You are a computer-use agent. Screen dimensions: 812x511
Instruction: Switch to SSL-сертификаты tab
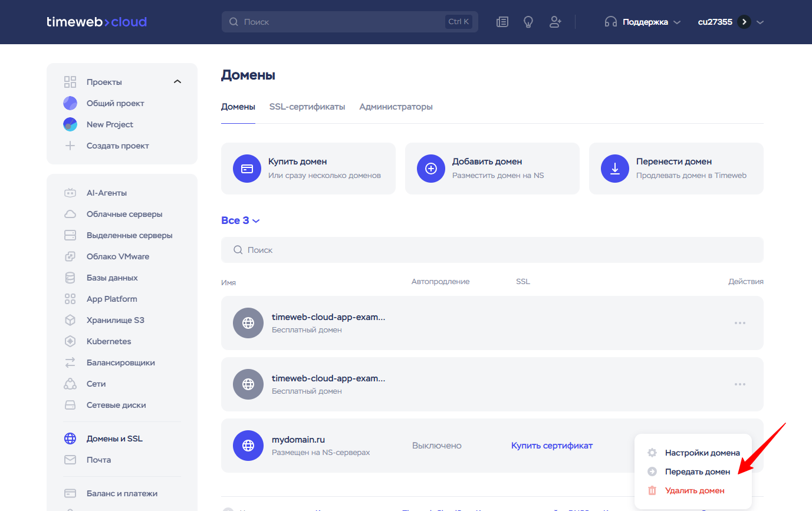307,107
